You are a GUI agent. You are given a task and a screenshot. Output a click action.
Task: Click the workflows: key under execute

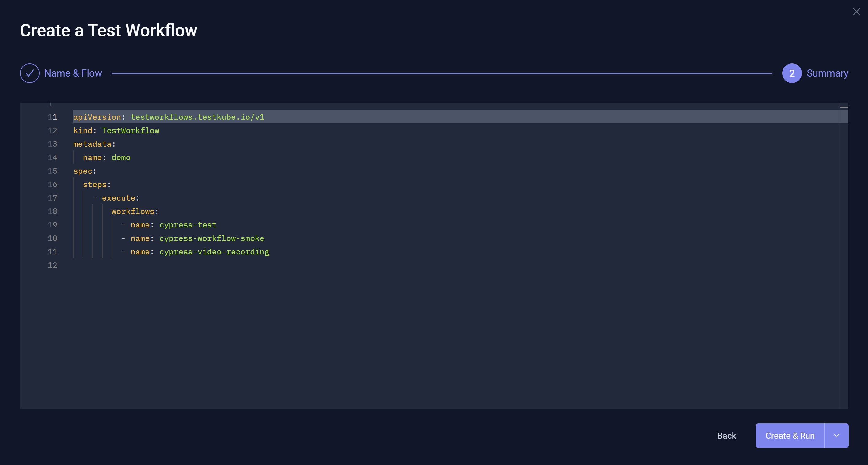[134, 211]
